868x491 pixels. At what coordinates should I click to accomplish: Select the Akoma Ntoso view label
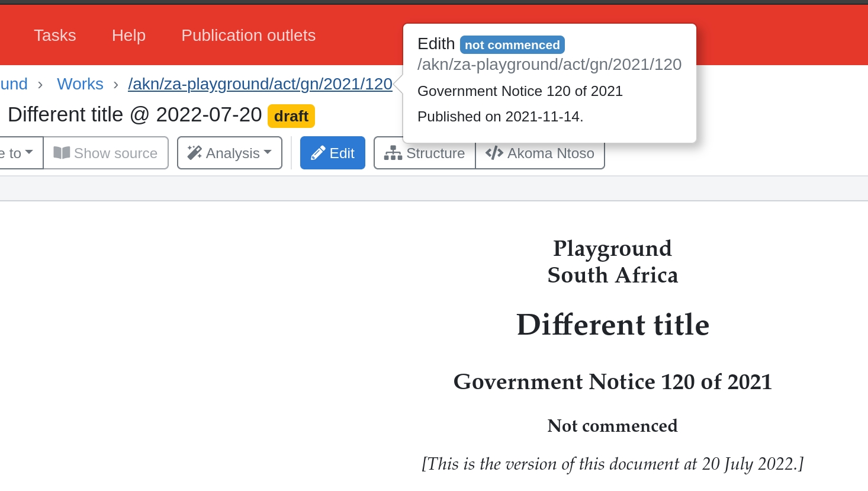[551, 153]
